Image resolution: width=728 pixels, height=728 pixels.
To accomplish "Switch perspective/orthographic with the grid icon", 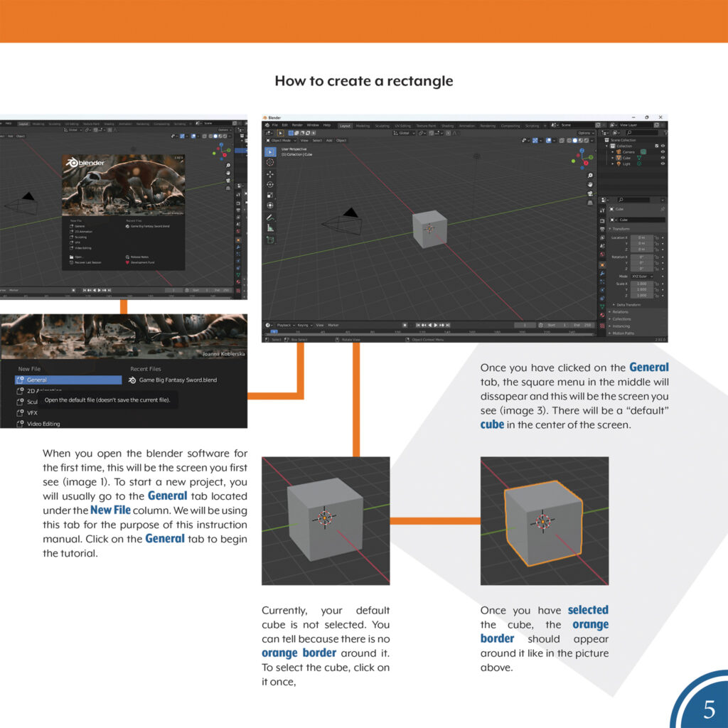I will [x=590, y=203].
